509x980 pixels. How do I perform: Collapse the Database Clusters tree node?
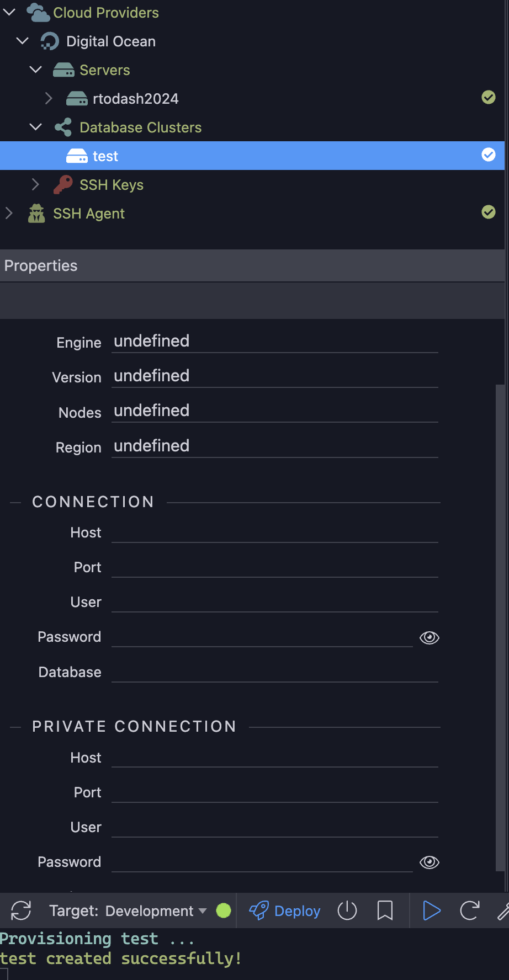35,127
